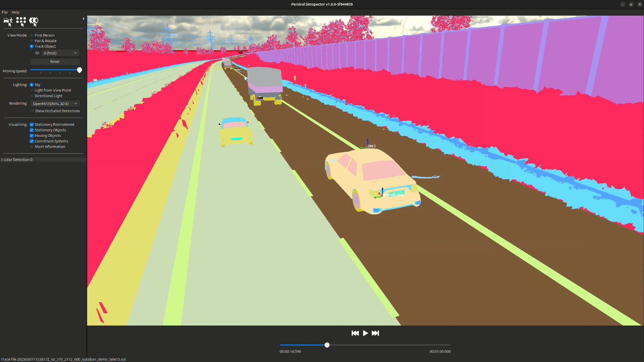
Task: Choose Pan & Rotate view mode
Action: point(32,41)
